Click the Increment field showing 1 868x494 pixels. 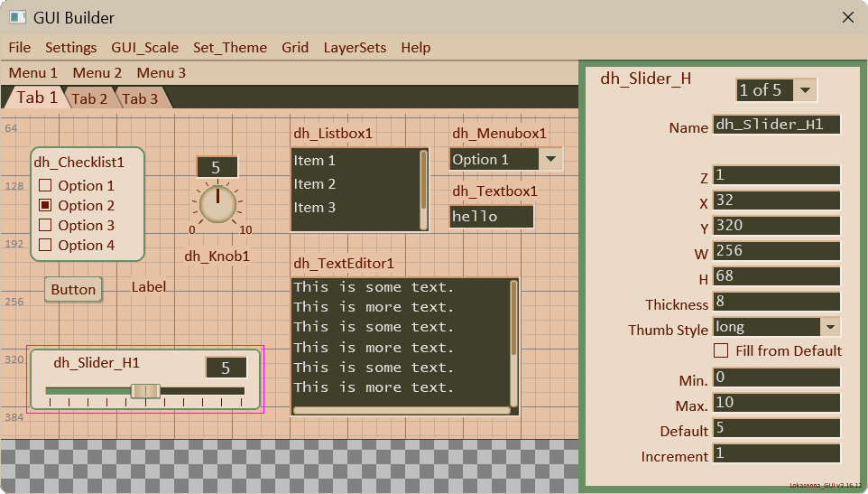(x=776, y=453)
